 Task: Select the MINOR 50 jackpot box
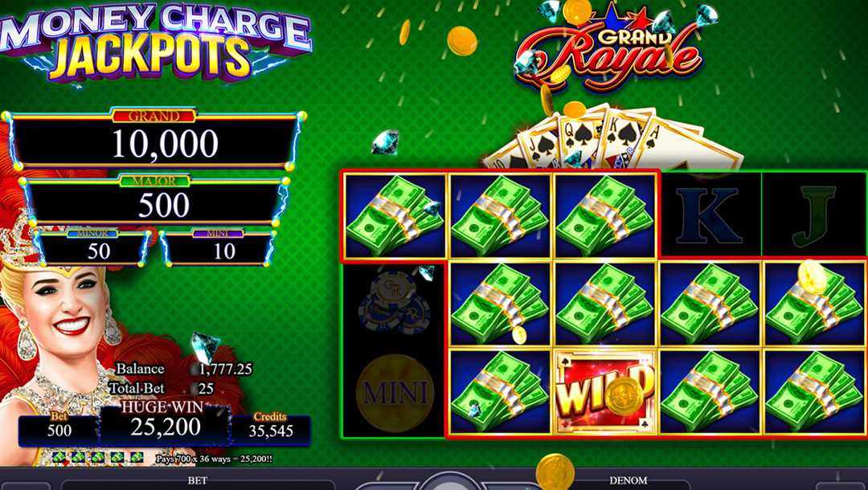pos(92,248)
